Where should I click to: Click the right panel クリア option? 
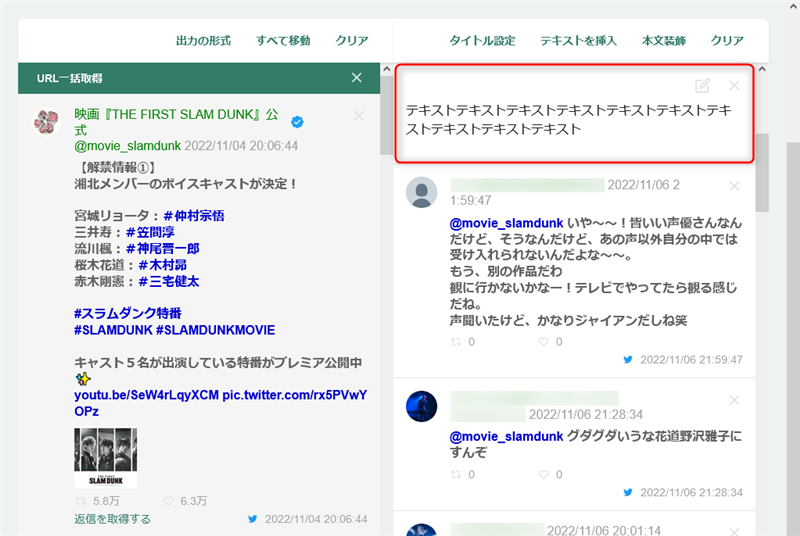click(x=727, y=40)
